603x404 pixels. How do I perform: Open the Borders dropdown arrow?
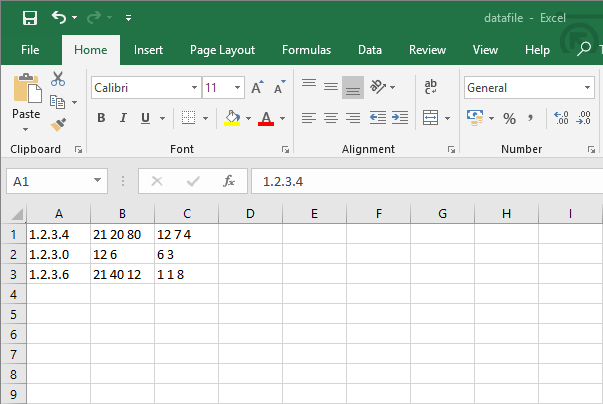point(205,118)
